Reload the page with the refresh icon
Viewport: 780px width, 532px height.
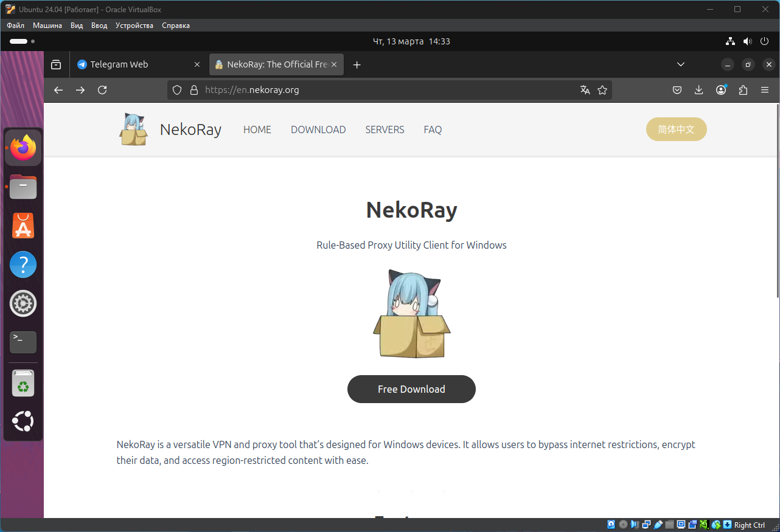point(102,90)
